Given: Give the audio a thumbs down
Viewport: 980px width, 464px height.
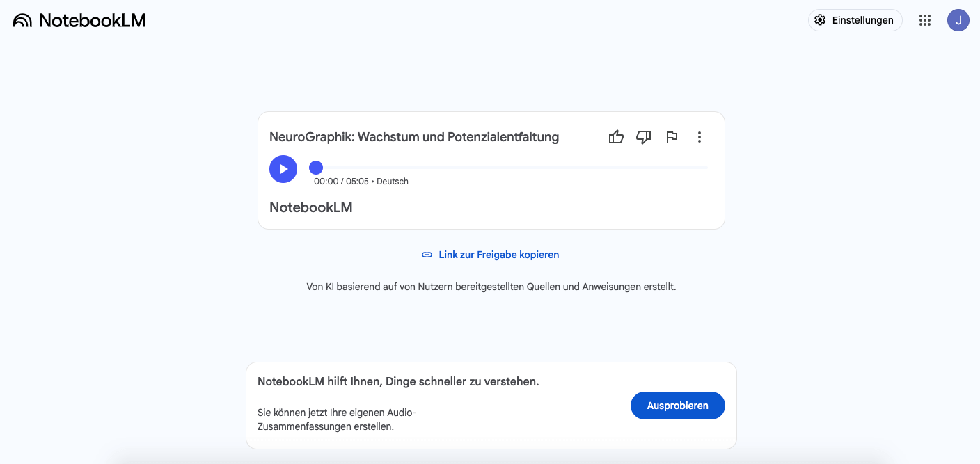Looking at the screenshot, I should pyautogui.click(x=644, y=137).
